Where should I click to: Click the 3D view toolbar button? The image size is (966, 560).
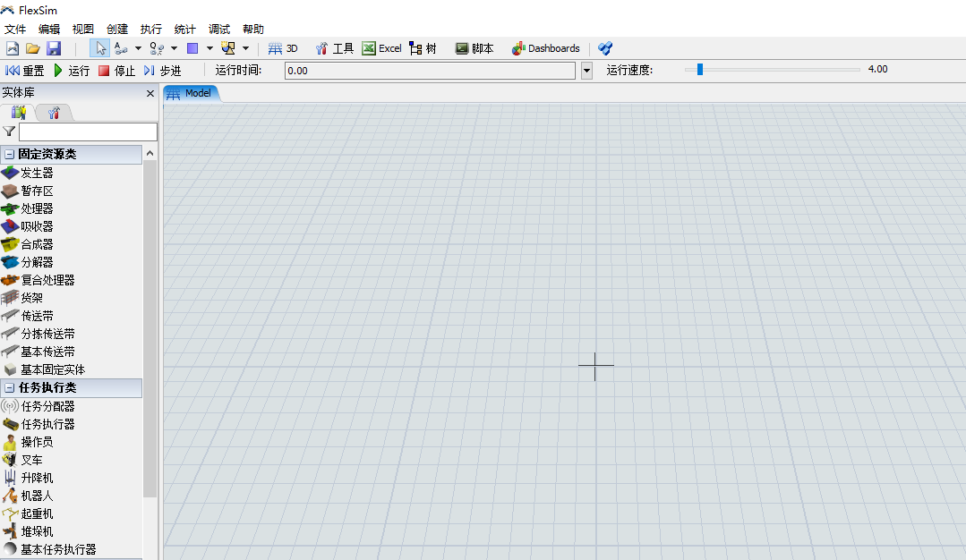[283, 48]
